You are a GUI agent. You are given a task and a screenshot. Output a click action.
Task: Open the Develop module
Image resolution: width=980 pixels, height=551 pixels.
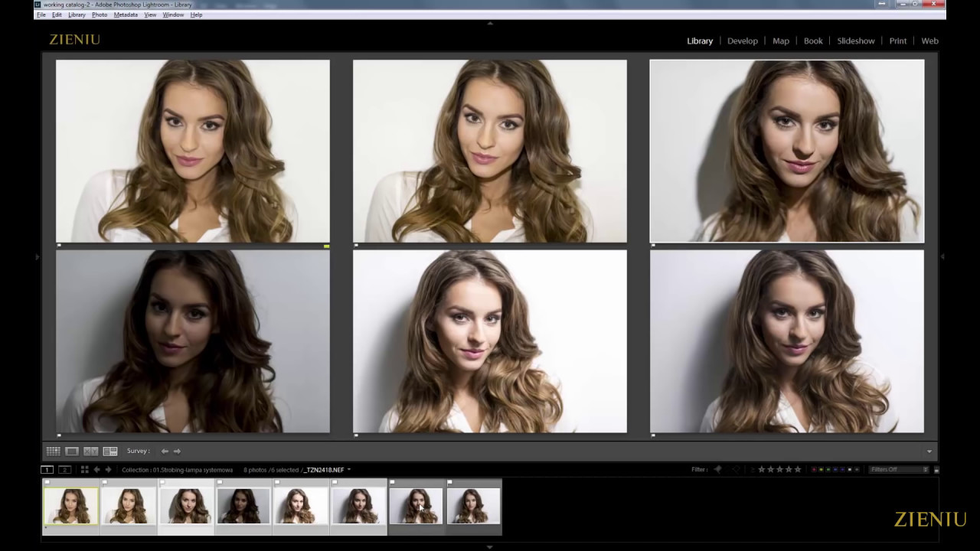click(x=743, y=41)
